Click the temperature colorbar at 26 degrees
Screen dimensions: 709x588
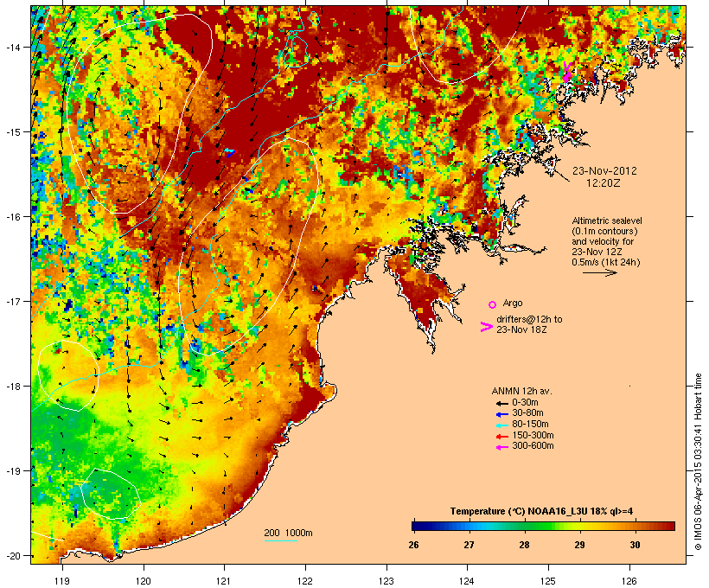pos(414,526)
